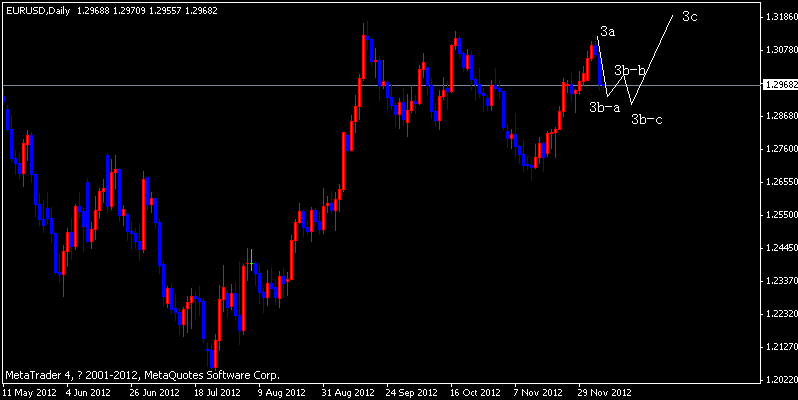Select the high value 1.29709 in the header
This screenshot has width=798, height=400.
point(129,11)
